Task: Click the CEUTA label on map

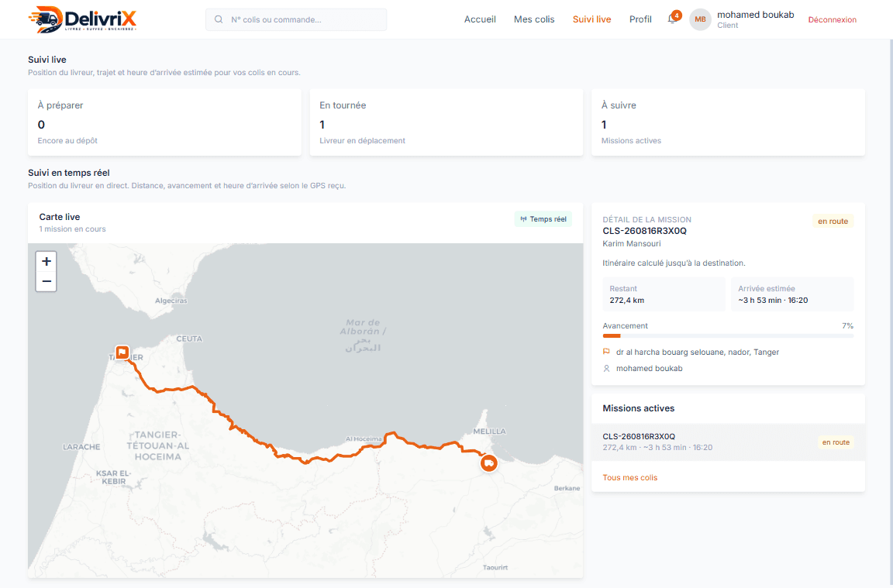Action: (189, 339)
